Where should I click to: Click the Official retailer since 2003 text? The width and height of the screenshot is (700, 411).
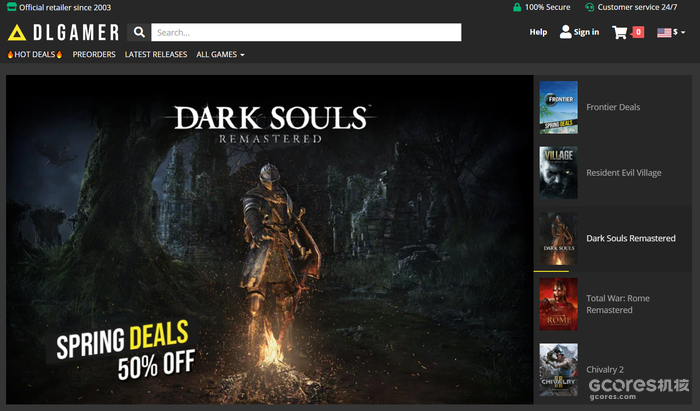coord(65,8)
